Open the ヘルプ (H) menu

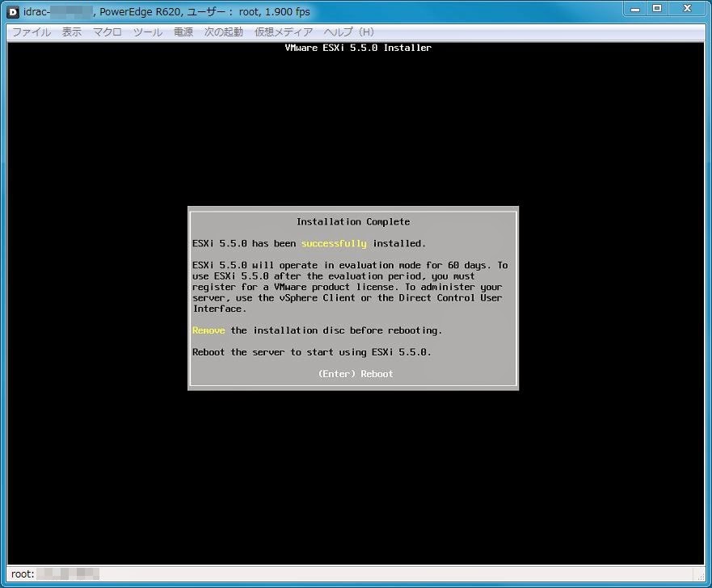[x=349, y=31]
